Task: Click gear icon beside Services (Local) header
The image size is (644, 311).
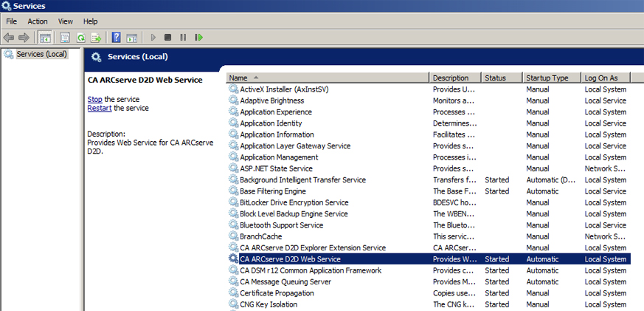Action: pyautogui.click(x=96, y=57)
